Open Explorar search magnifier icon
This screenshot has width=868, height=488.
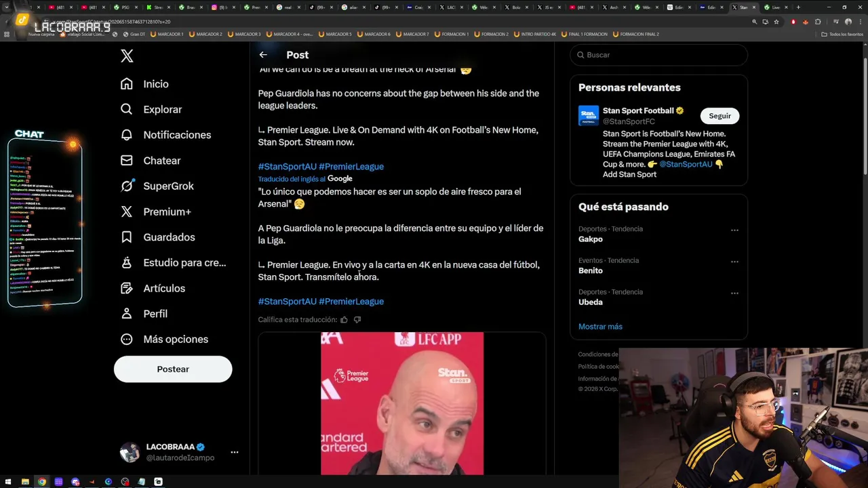[x=127, y=109]
